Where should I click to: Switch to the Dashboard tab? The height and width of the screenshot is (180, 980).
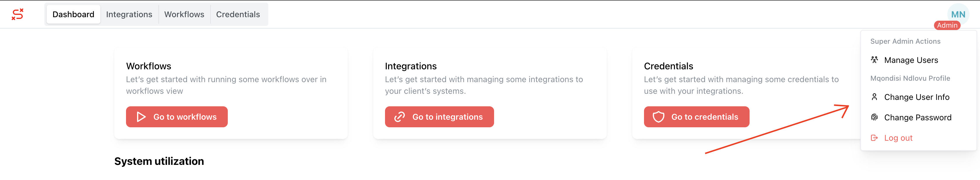[x=73, y=15]
